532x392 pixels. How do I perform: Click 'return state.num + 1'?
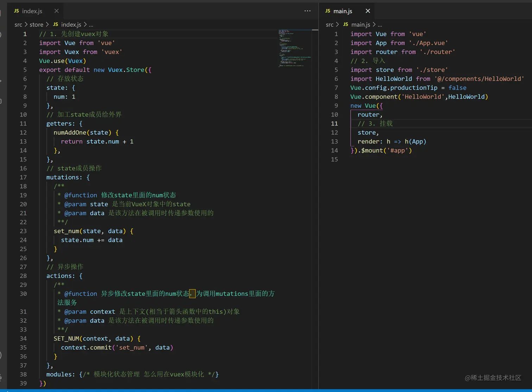tap(97, 142)
